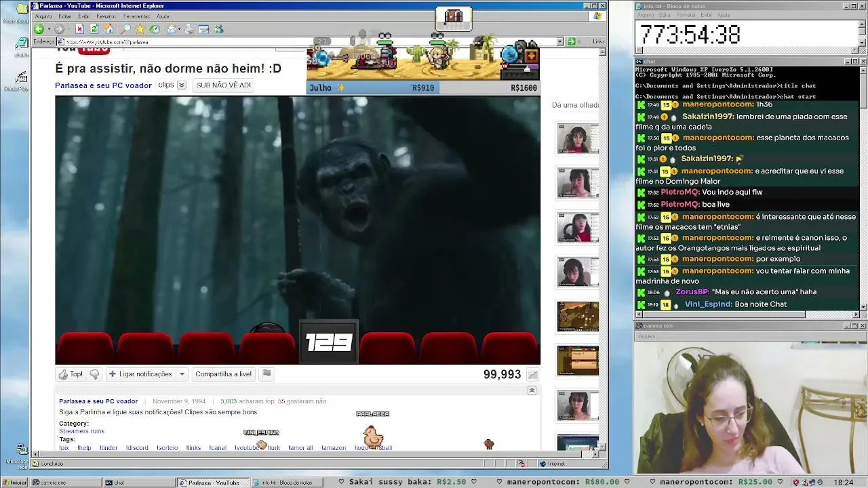This screenshot has width=868, height=488.
Task: Click Compartilha a live! button
Action: pyautogui.click(x=223, y=374)
